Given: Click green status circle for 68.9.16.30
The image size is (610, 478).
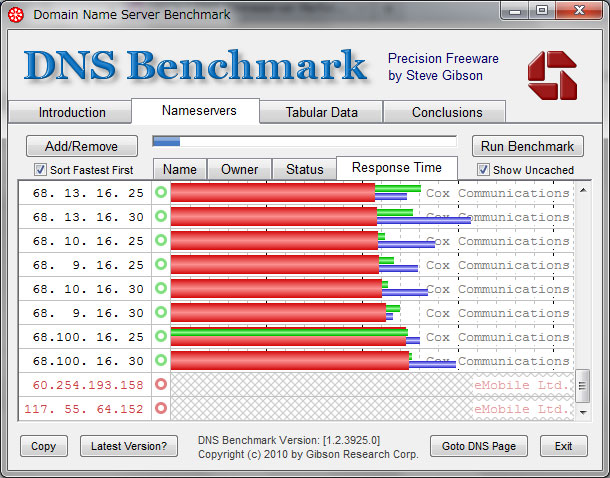Looking at the screenshot, I should [x=161, y=312].
